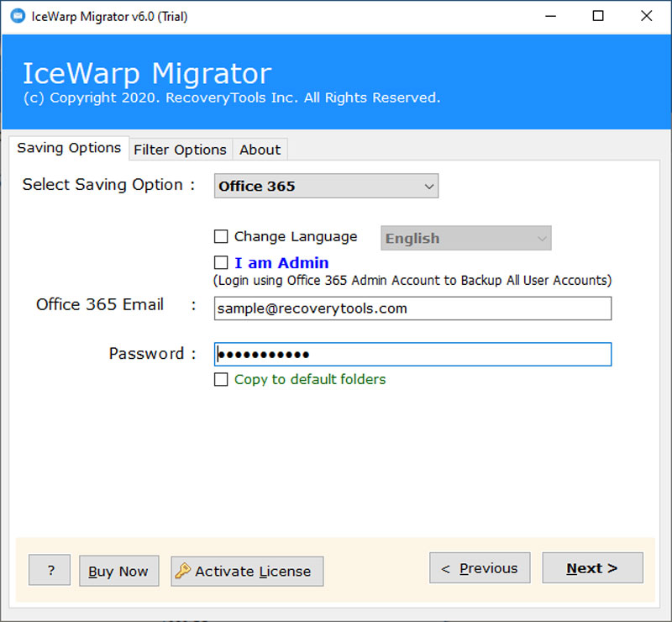Maximize the IceWarp Migrator window
Image resolution: width=672 pixels, height=622 pixels.
(x=598, y=16)
